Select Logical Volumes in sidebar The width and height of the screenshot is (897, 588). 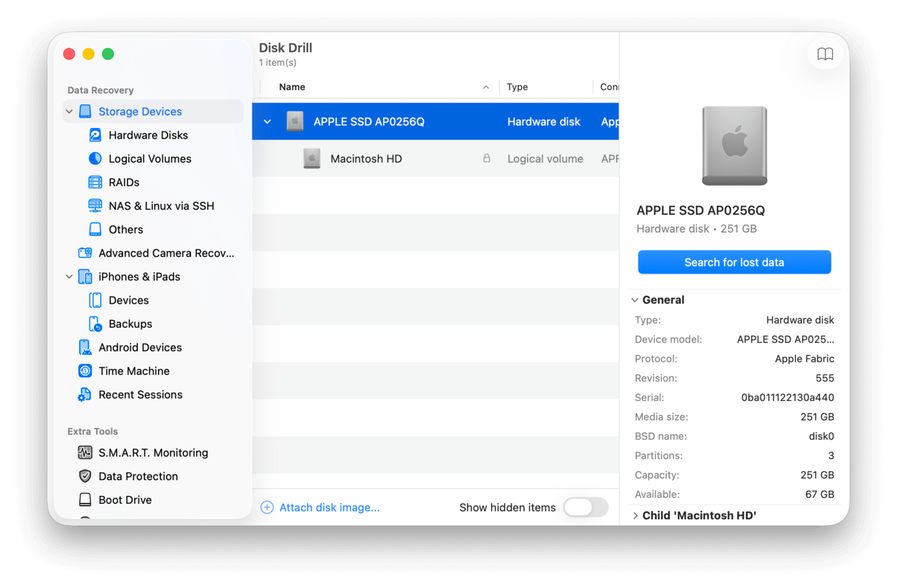point(150,159)
